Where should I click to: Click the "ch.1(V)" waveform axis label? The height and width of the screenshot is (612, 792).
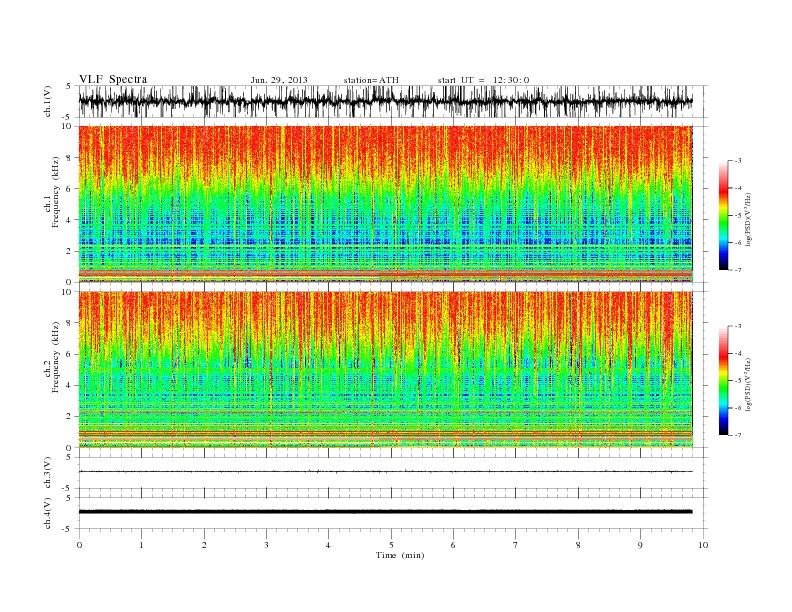tap(48, 101)
